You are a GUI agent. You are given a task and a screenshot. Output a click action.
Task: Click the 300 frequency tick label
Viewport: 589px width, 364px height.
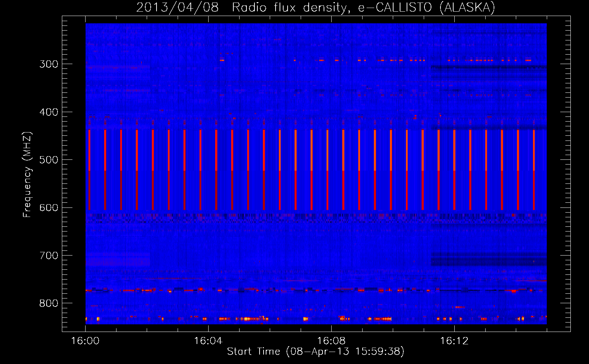[49, 64]
